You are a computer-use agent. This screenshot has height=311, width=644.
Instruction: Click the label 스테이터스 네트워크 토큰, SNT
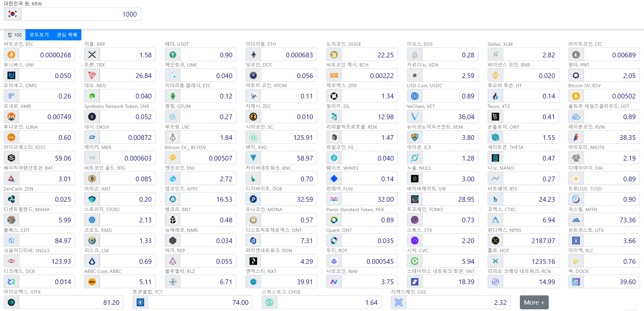tap(441, 271)
